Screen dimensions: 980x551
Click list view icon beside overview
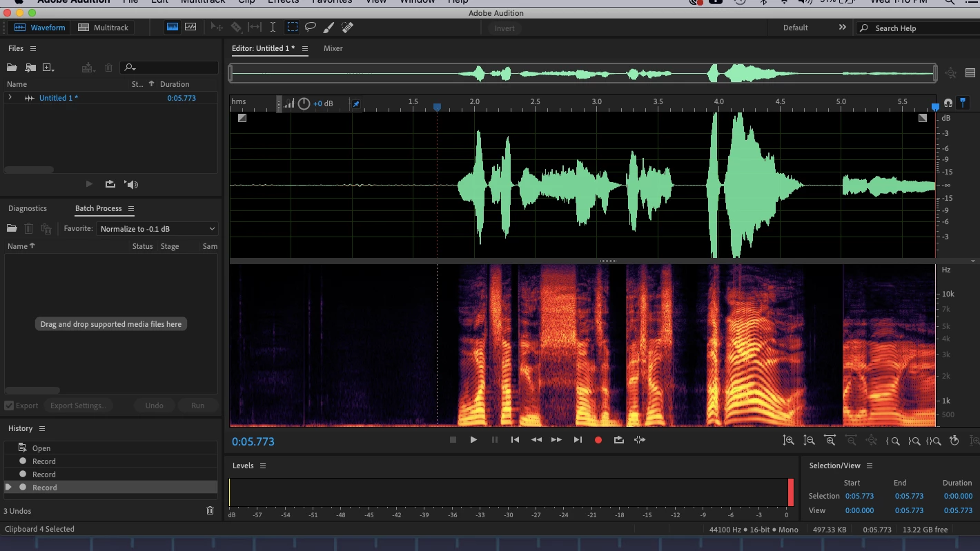(x=970, y=73)
